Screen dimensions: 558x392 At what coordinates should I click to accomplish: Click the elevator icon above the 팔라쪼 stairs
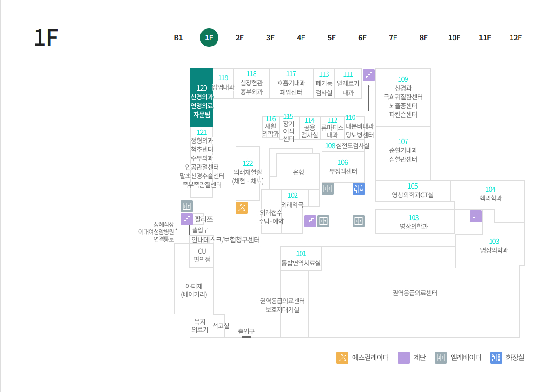pyautogui.click(x=187, y=206)
